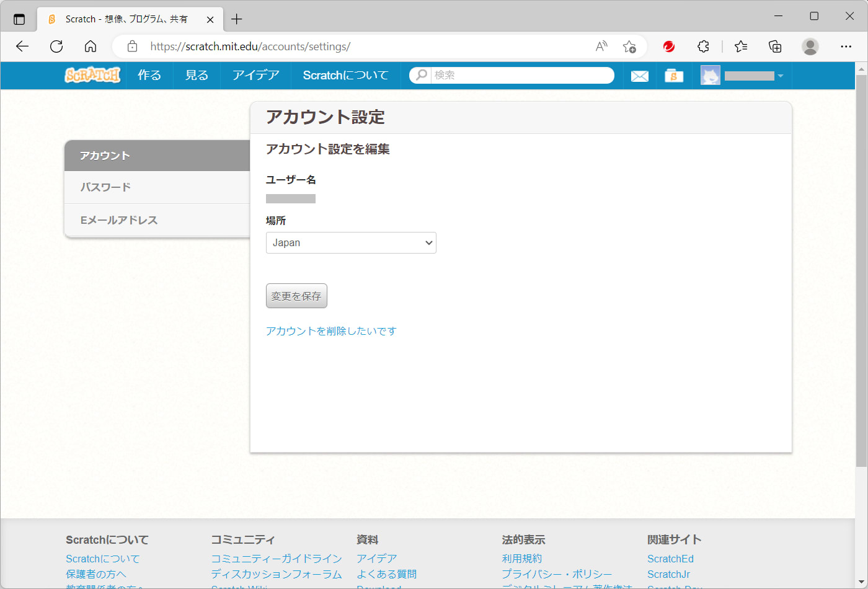This screenshot has height=589, width=868.
Task: Click the アカウントを削除したいです link
Action: [x=331, y=331]
